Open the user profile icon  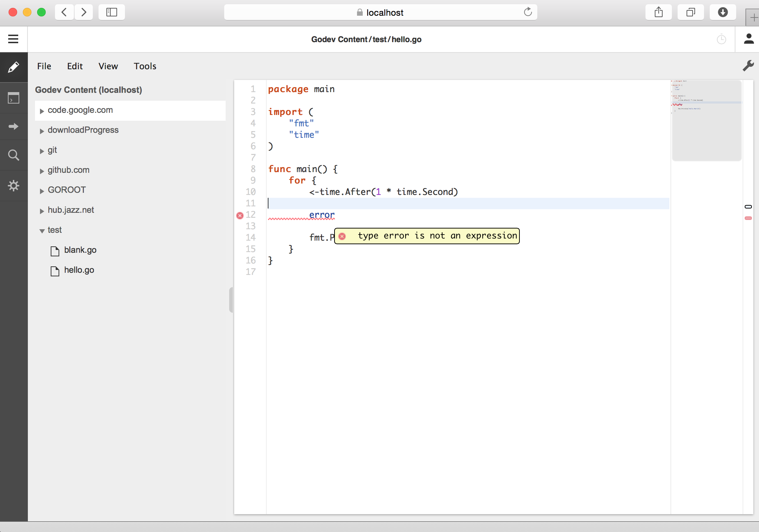tap(749, 39)
